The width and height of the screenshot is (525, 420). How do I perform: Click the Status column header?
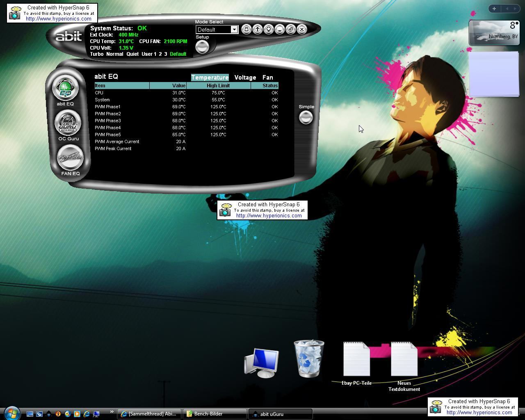click(265, 86)
